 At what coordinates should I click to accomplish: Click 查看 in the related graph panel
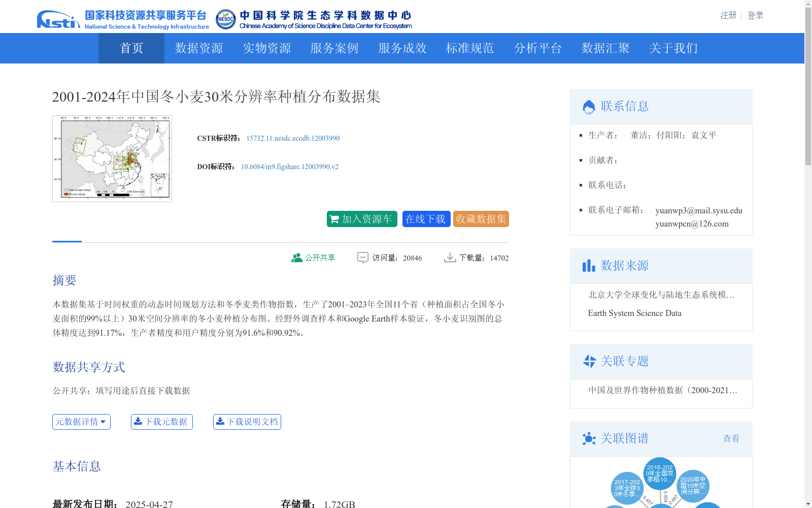pyautogui.click(x=731, y=438)
